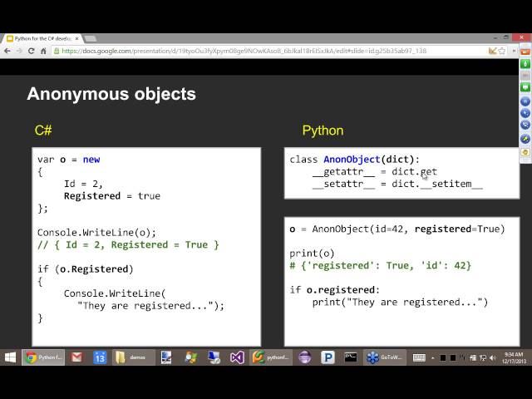Open the command prompt taskbar icon

351,357
